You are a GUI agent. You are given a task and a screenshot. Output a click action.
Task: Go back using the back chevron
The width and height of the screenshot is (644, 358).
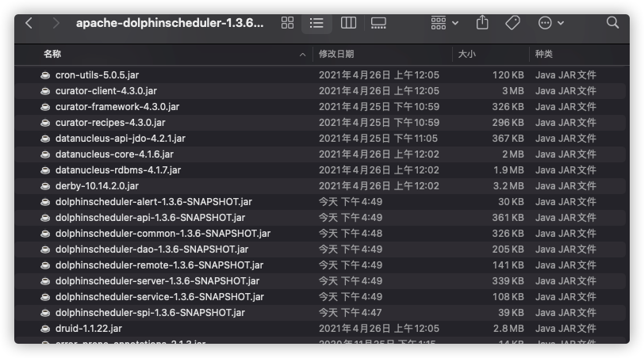29,23
